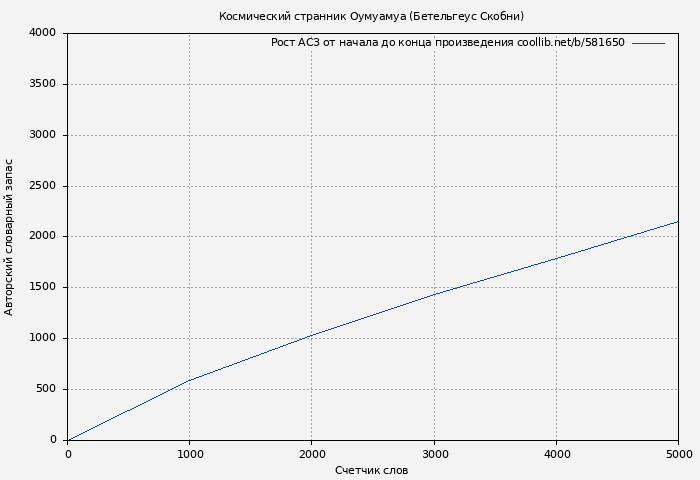Click the 3000 tick label on vertical axis
Image resolution: width=700 pixels, height=480 pixels.
coord(43,135)
